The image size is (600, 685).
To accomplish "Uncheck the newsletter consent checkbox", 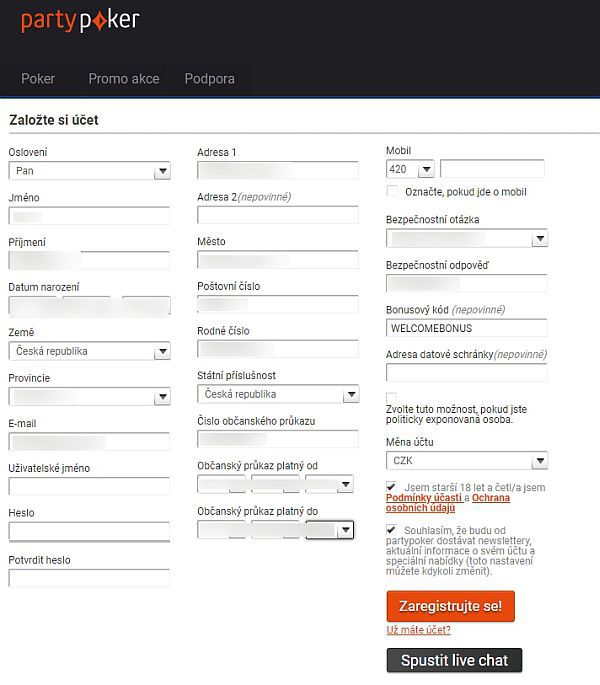I will click(392, 530).
